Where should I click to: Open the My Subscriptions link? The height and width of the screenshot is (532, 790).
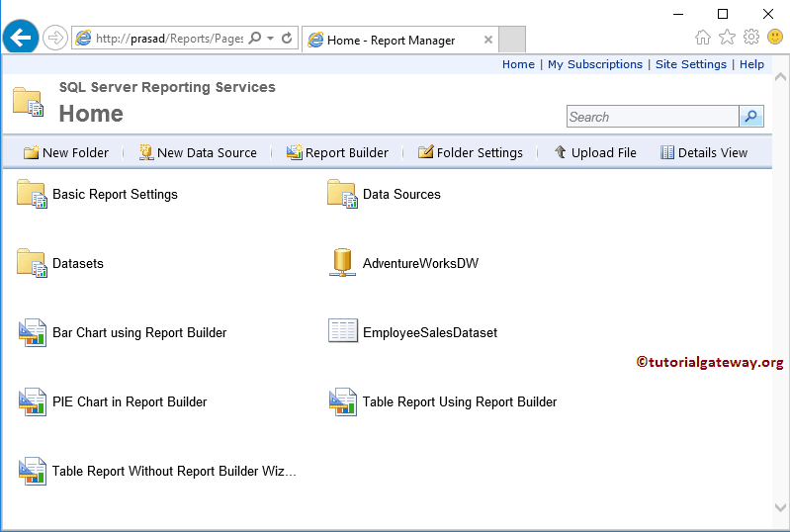[594, 64]
